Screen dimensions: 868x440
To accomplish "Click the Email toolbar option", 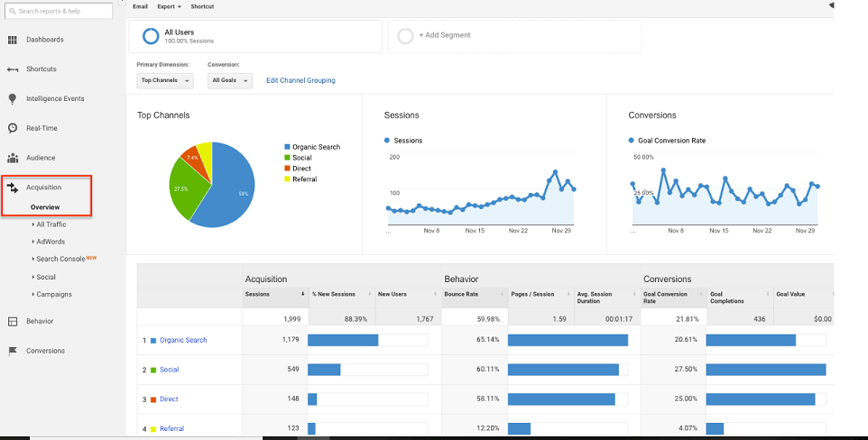I will click(140, 6).
